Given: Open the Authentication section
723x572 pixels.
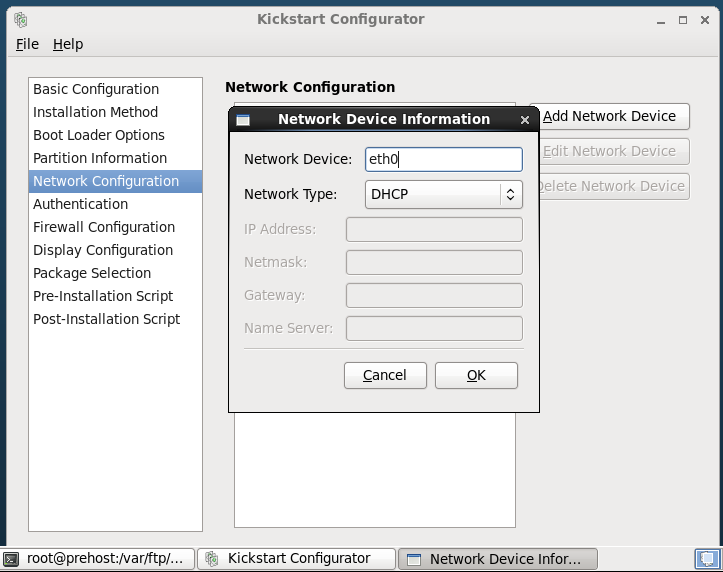Looking at the screenshot, I should click(x=115, y=204).
